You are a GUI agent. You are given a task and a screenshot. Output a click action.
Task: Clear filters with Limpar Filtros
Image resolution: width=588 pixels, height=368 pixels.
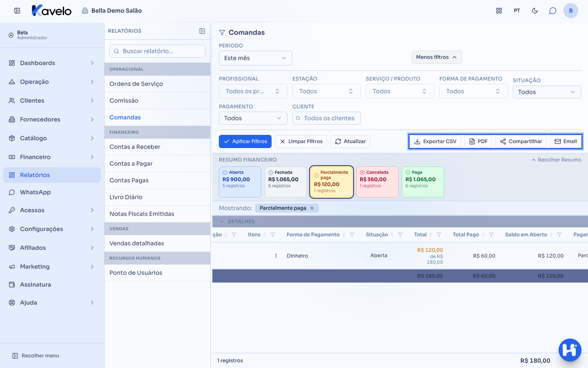click(x=301, y=141)
